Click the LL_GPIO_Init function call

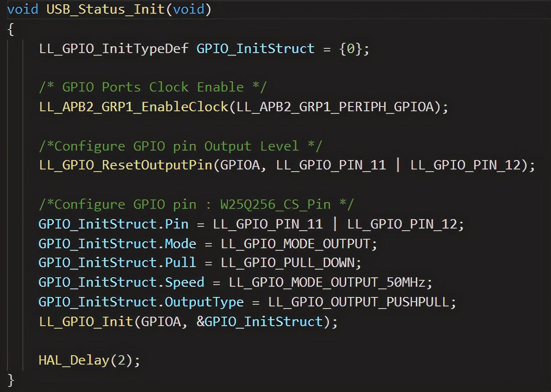click(86, 321)
